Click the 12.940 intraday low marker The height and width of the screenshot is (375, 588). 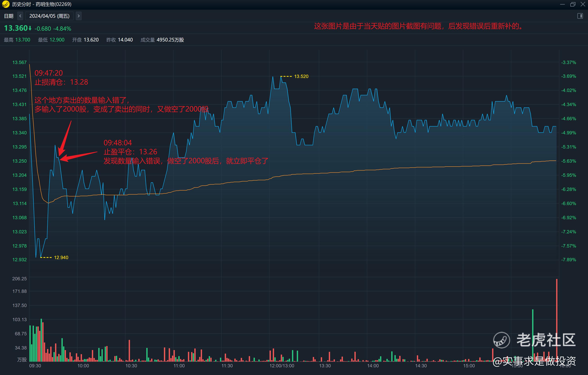[61, 257]
